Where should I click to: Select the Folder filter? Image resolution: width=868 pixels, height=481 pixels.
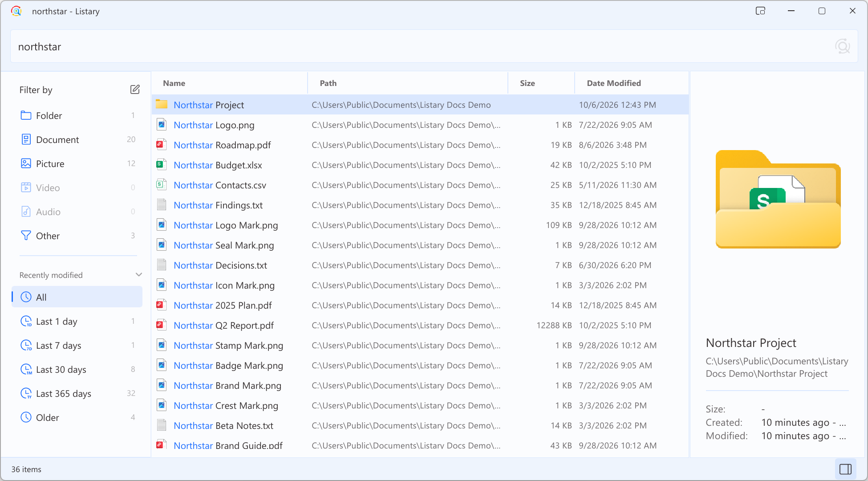77,116
